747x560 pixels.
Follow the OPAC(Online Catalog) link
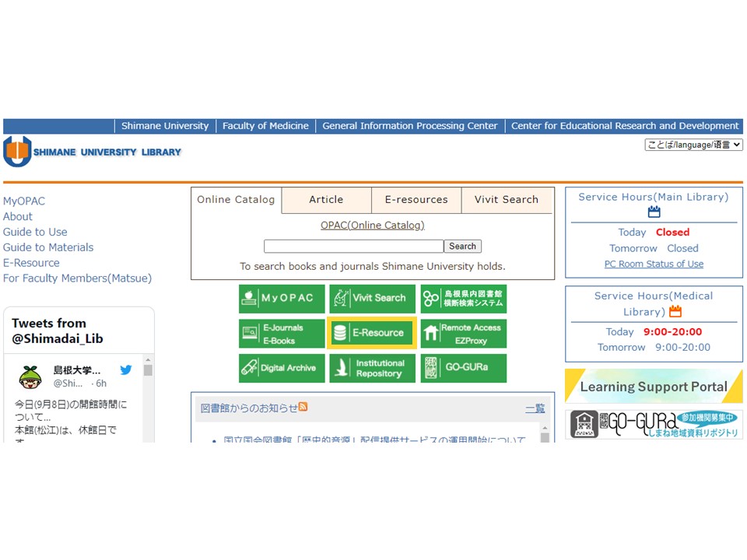point(373,225)
